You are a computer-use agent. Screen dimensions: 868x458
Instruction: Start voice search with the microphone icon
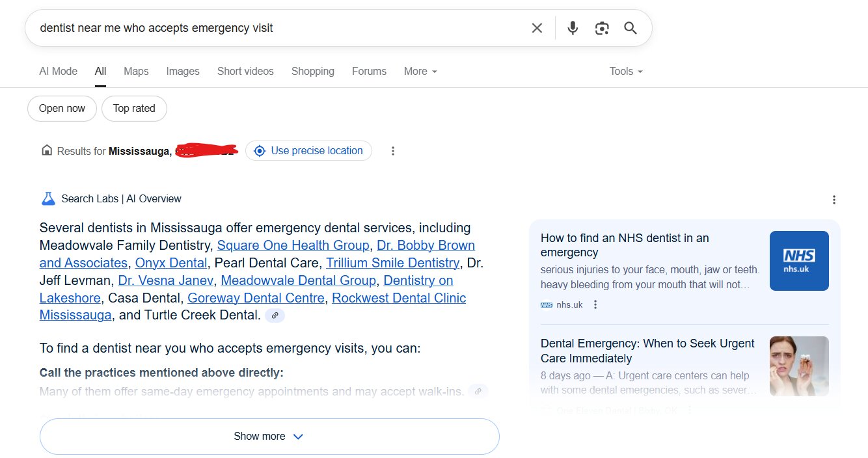pos(573,28)
